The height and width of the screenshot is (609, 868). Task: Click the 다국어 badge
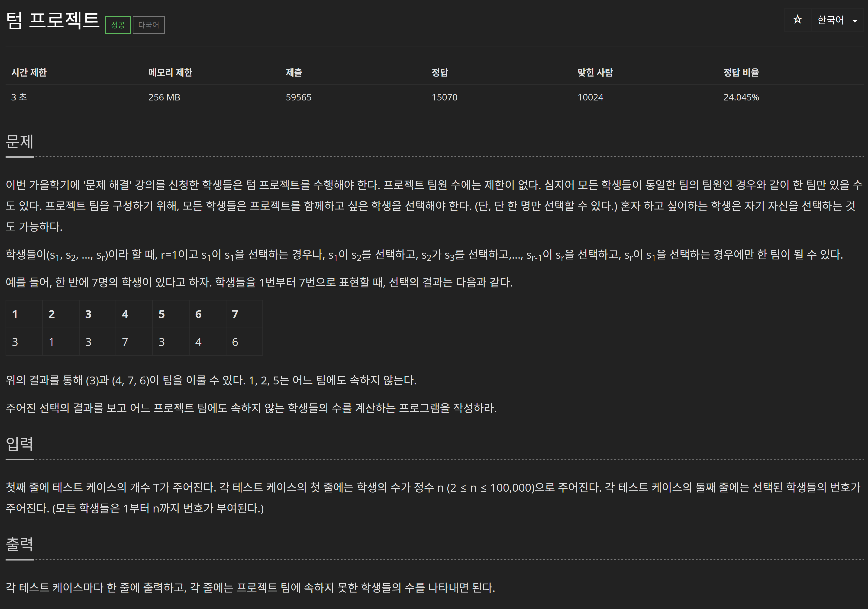(x=148, y=25)
